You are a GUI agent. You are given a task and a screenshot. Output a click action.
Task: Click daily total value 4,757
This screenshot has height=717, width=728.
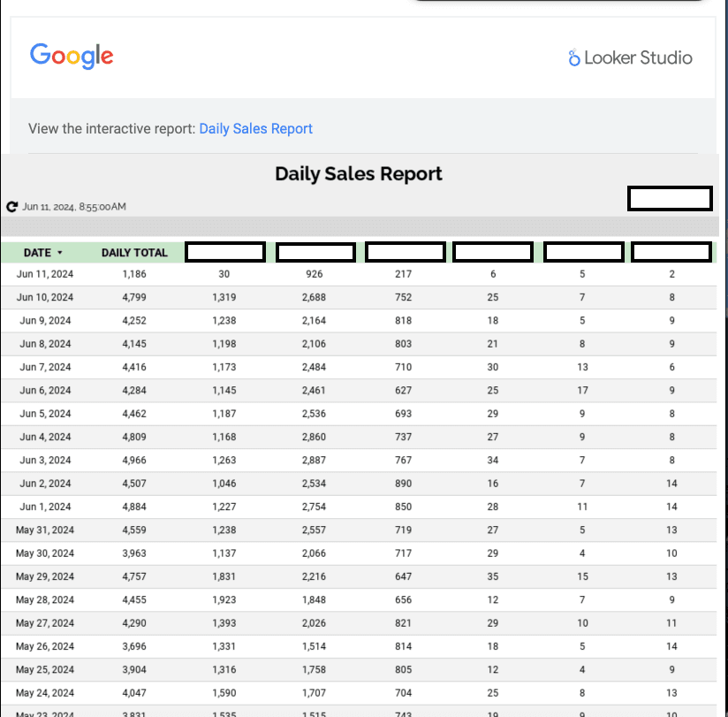(134, 576)
